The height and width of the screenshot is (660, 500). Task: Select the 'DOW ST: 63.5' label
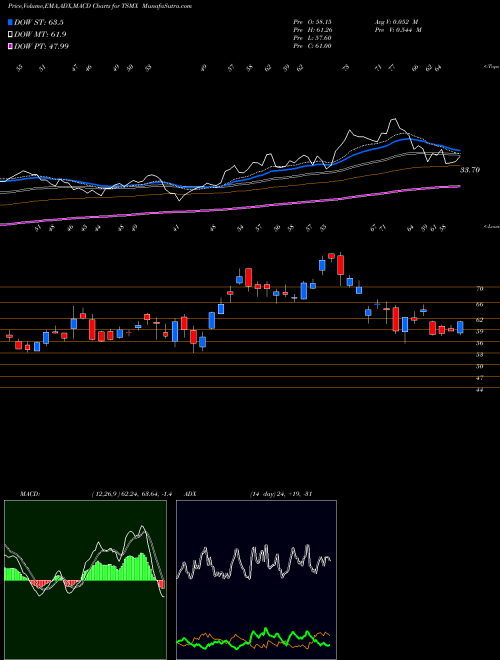tap(39, 22)
